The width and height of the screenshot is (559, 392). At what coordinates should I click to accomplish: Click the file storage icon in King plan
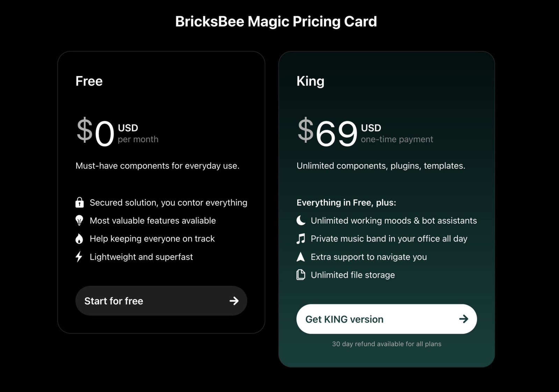tap(300, 275)
